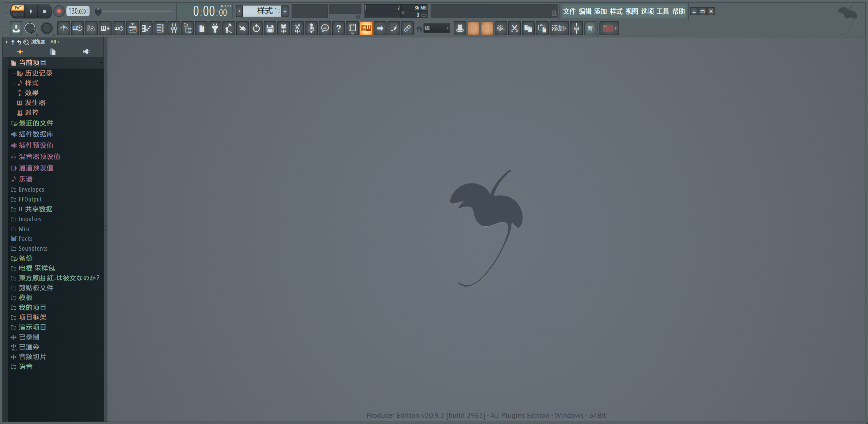Click the metronome toggle icon

(x=64, y=28)
